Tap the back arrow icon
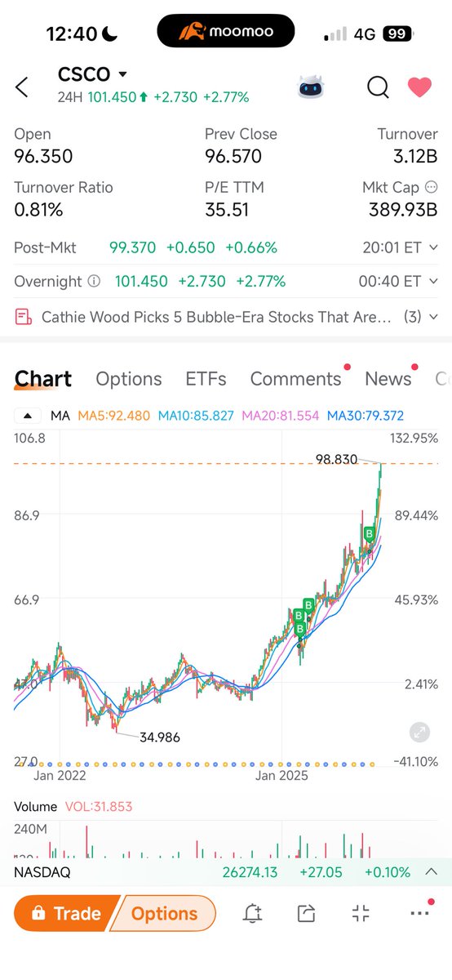Viewport: 452px width, 980px height. tap(22, 87)
